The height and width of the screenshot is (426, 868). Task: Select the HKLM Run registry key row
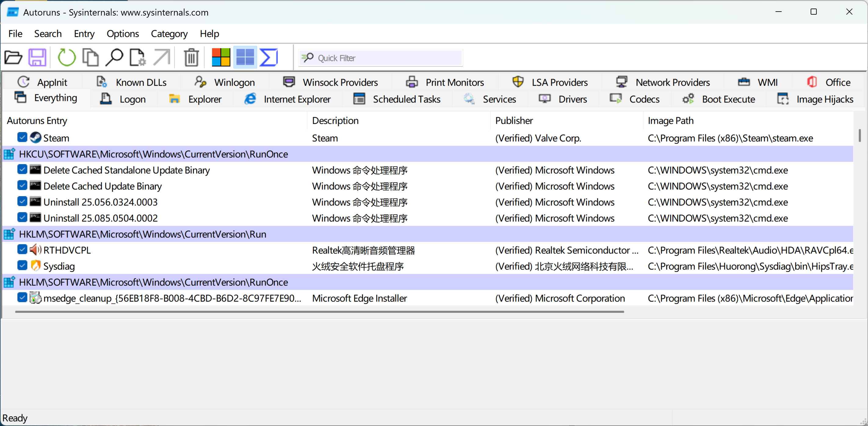[428, 234]
